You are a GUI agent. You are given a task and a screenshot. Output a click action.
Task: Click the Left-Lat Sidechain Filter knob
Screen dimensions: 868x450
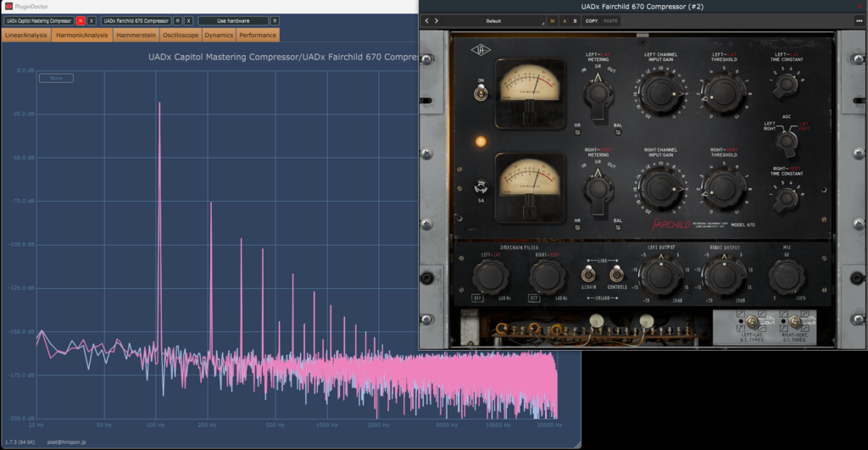pos(491,276)
